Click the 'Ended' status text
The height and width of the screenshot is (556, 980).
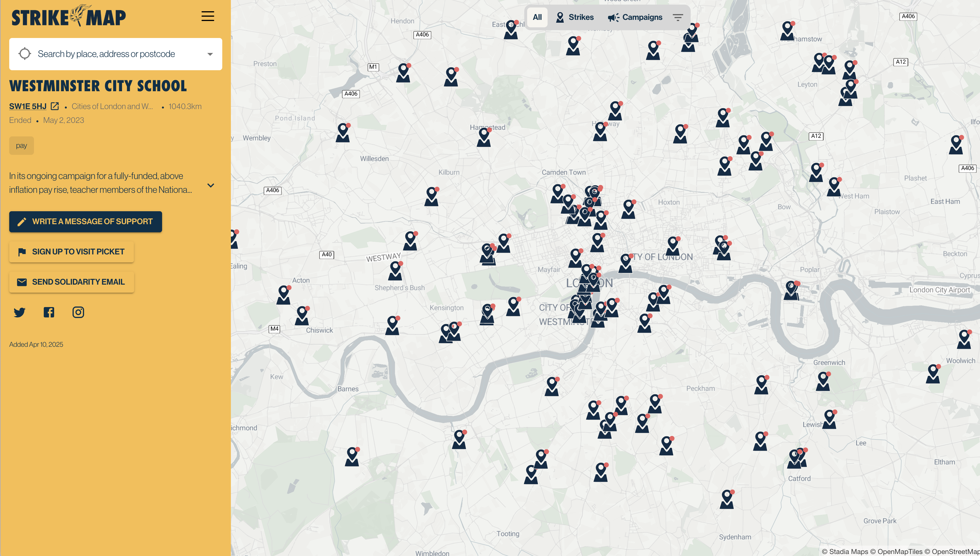20,120
